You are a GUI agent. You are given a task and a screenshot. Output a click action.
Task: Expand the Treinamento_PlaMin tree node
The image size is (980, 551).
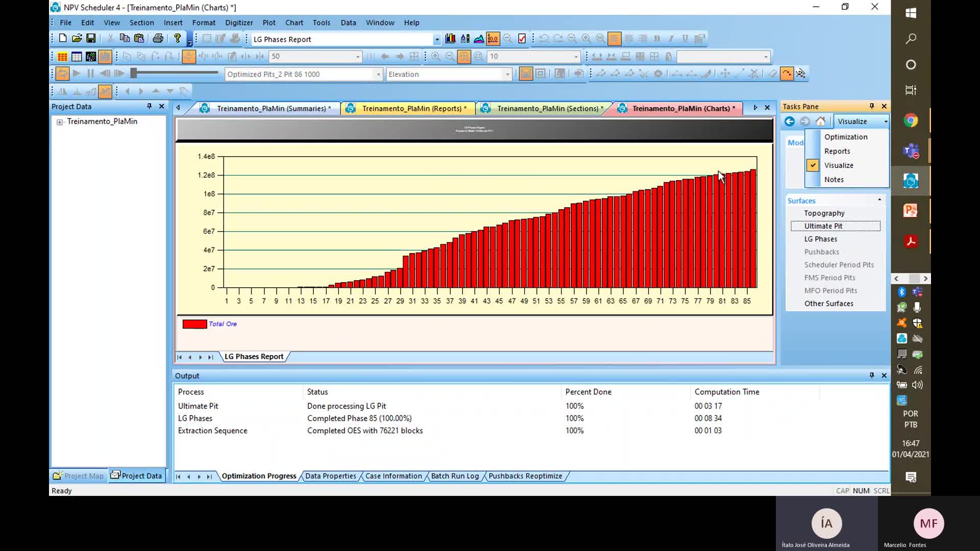[x=60, y=122]
